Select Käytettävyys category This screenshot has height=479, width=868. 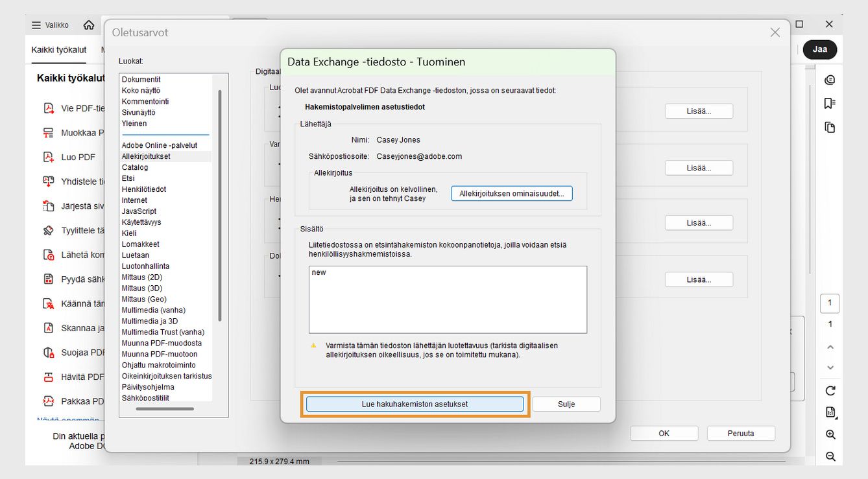pos(141,222)
